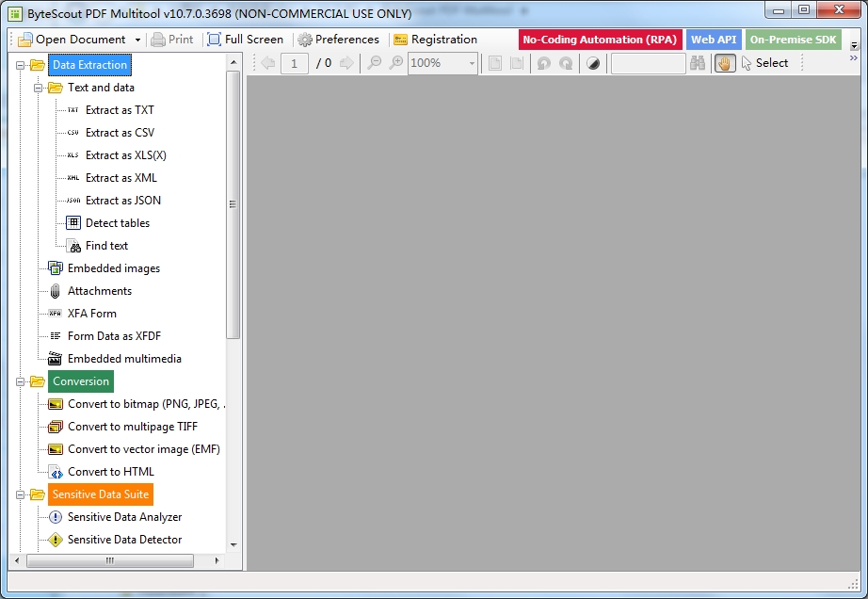Viewport: 868px width, 599px height.
Task: Go to previous page arrow
Action: (x=268, y=63)
